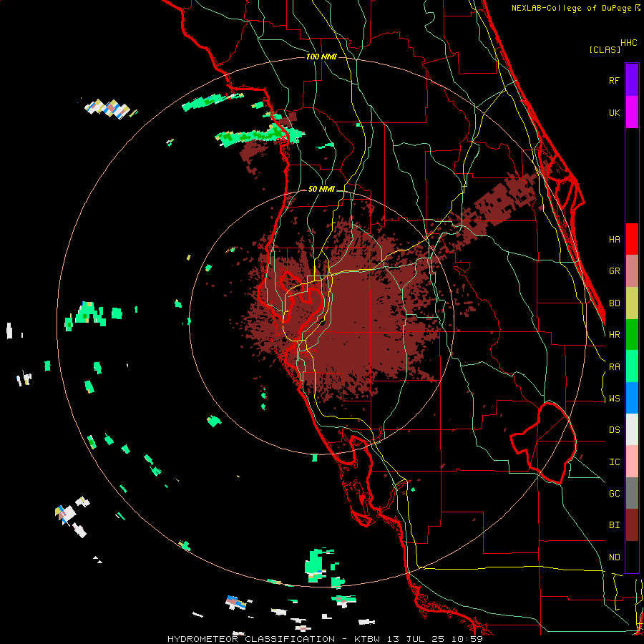Click the 'HA' legend label
The height and width of the screenshot is (644, 644).
[614, 240]
